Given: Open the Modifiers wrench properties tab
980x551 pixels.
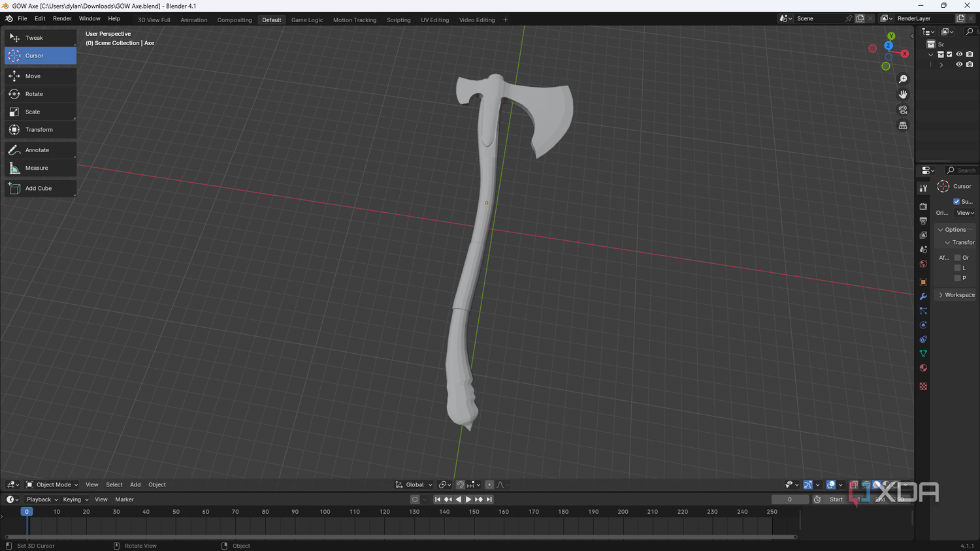Looking at the screenshot, I should tap(923, 296).
